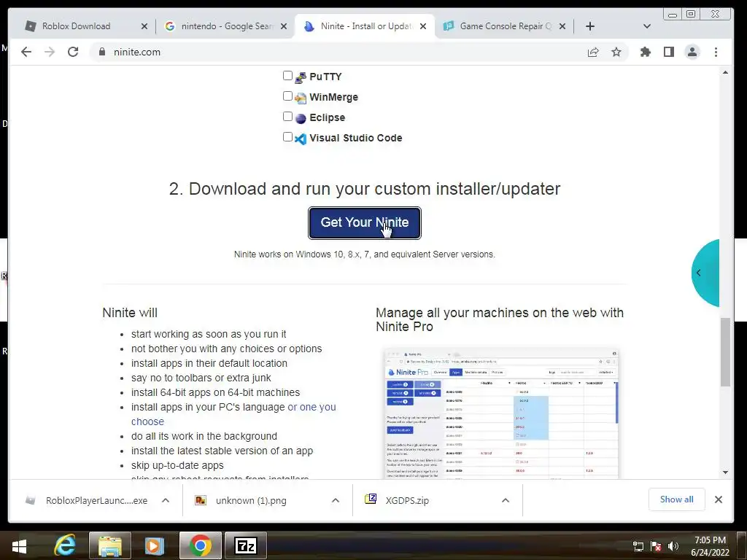Screen dimensions: 747x560
Task: Click the Visual Studio Code icon
Action: click(x=301, y=139)
